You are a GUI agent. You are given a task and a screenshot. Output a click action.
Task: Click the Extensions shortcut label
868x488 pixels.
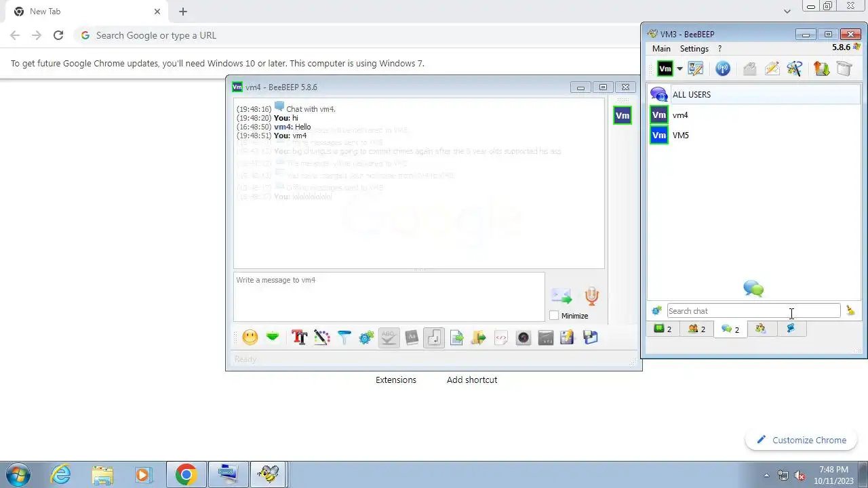coord(396,380)
